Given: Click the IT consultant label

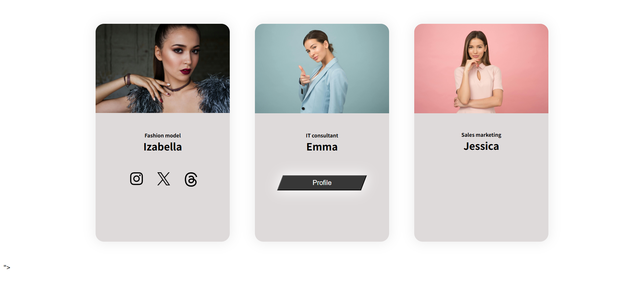Looking at the screenshot, I should (322, 135).
